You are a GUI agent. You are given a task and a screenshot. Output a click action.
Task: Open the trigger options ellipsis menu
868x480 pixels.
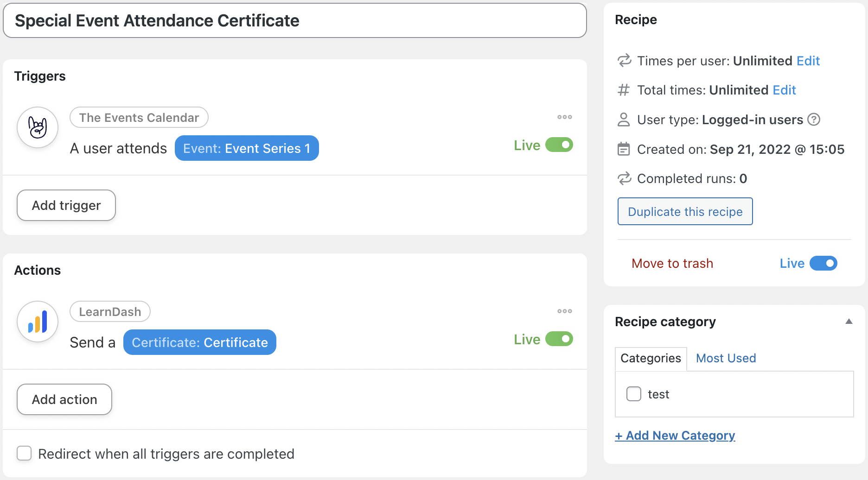tap(564, 117)
